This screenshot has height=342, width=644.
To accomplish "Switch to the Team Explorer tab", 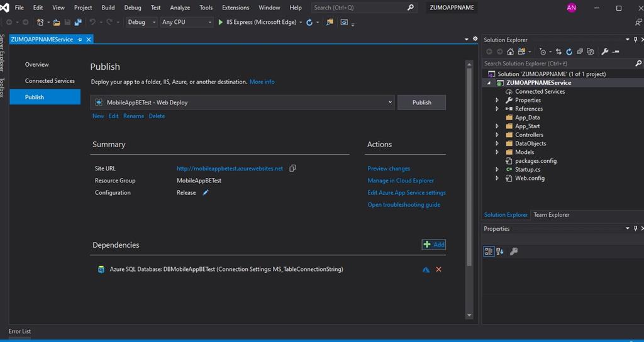I will tap(551, 215).
